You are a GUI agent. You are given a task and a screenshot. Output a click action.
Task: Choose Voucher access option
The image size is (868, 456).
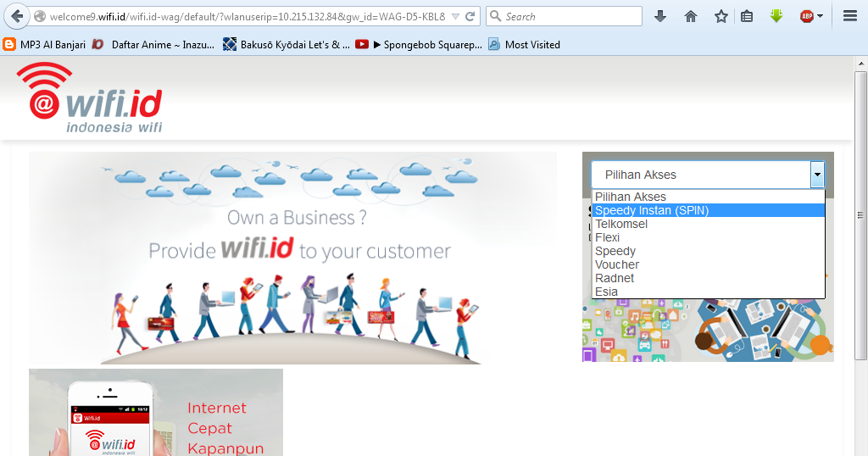708,264
